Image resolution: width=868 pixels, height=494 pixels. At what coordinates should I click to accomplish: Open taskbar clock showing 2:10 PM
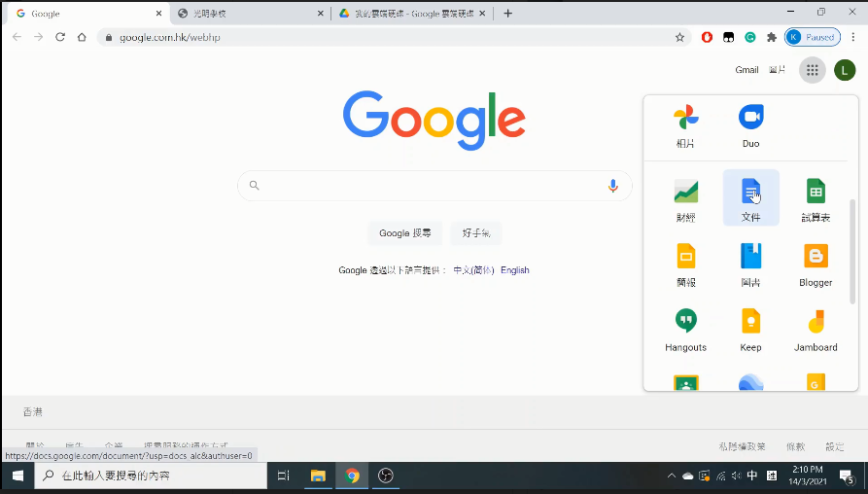point(807,476)
